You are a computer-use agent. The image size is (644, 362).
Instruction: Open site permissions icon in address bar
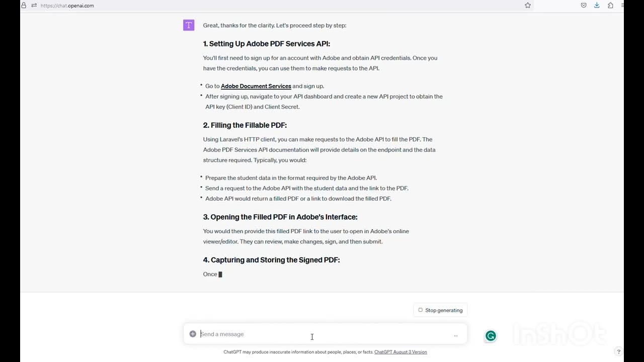pos(34,6)
